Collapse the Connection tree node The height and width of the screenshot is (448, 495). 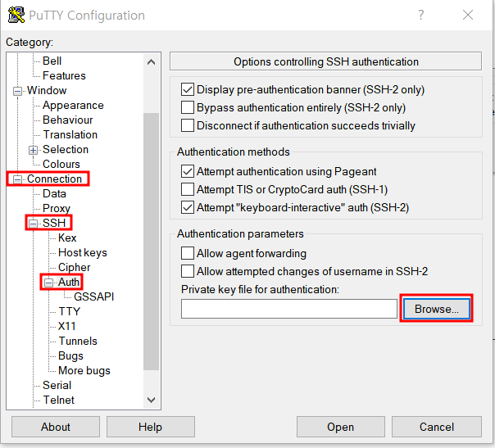tap(18, 179)
